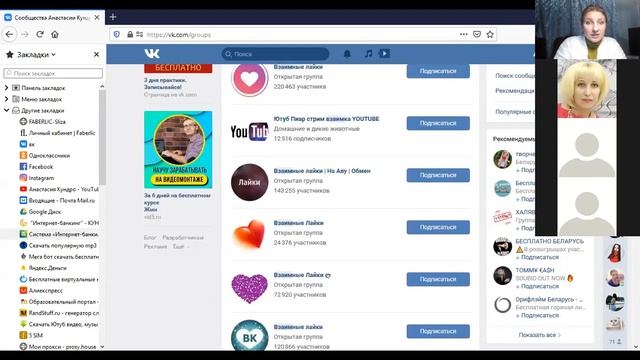Go back with the browser back arrow

tap(9, 35)
